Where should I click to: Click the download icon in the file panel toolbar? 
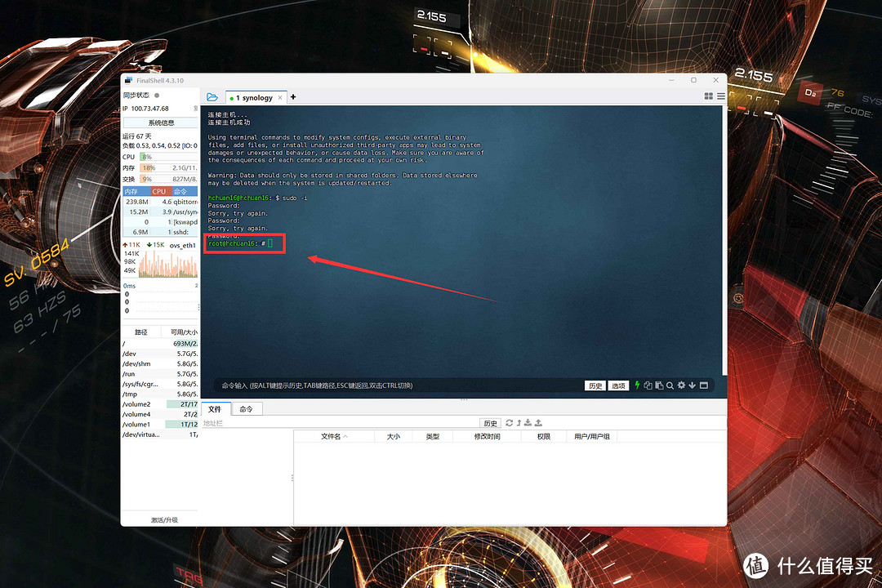pyautogui.click(x=528, y=422)
